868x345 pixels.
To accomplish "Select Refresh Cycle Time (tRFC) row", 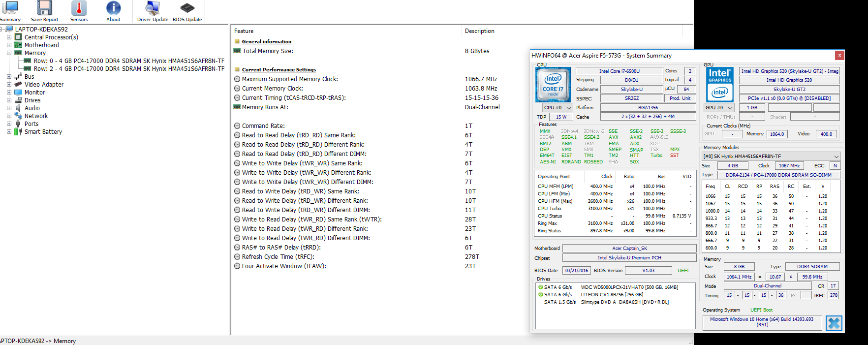I will coord(278,257).
